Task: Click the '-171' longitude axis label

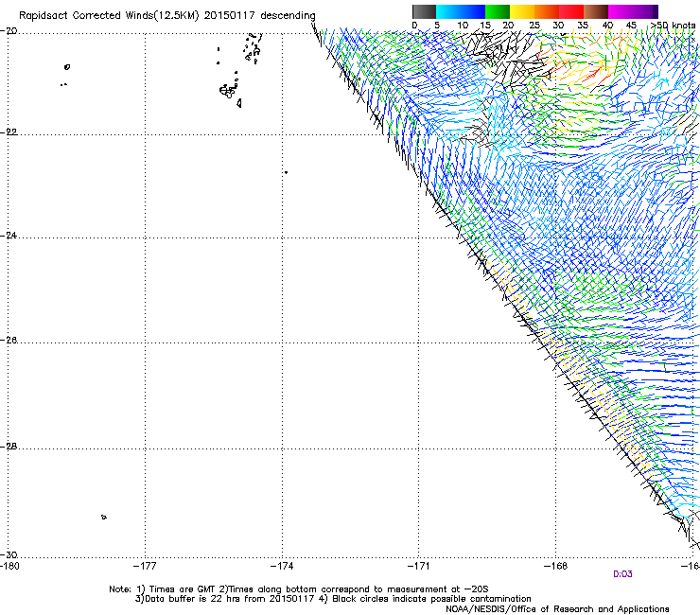Action: tap(419, 567)
